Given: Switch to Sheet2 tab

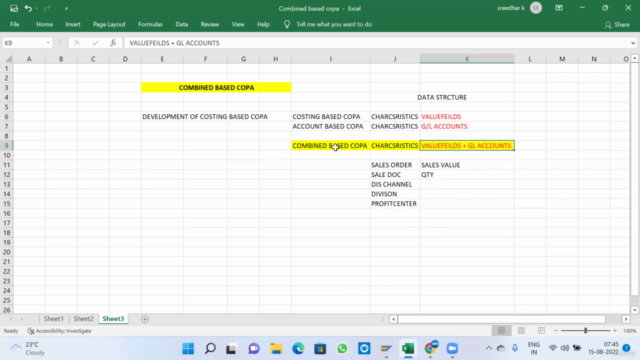Looking at the screenshot, I should [x=83, y=319].
